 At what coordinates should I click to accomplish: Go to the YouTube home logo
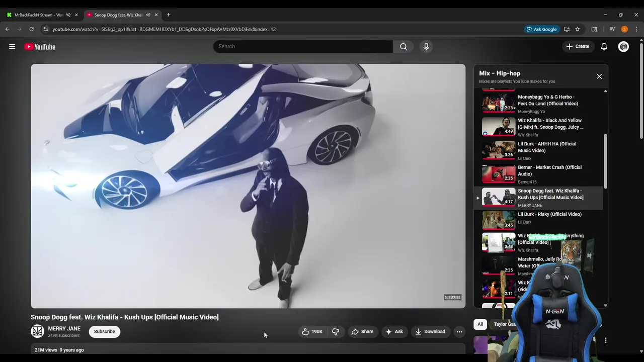pos(40,47)
